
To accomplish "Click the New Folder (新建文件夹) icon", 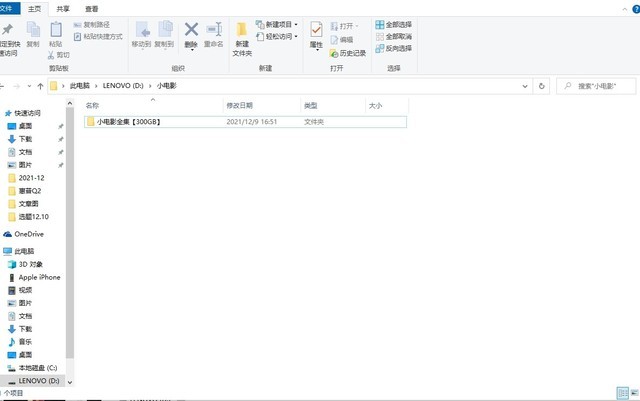I will click(242, 36).
